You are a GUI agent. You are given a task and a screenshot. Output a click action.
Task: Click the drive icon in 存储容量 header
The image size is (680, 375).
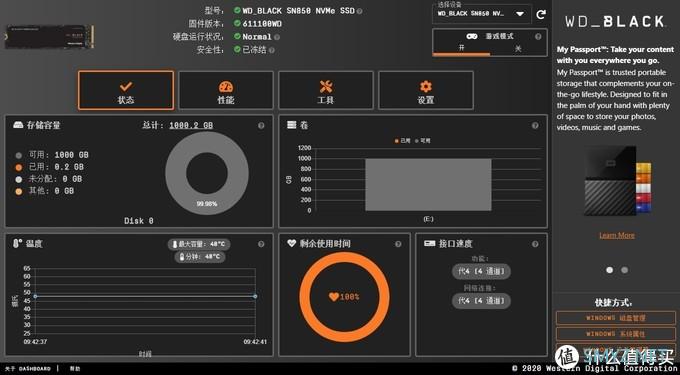point(18,125)
